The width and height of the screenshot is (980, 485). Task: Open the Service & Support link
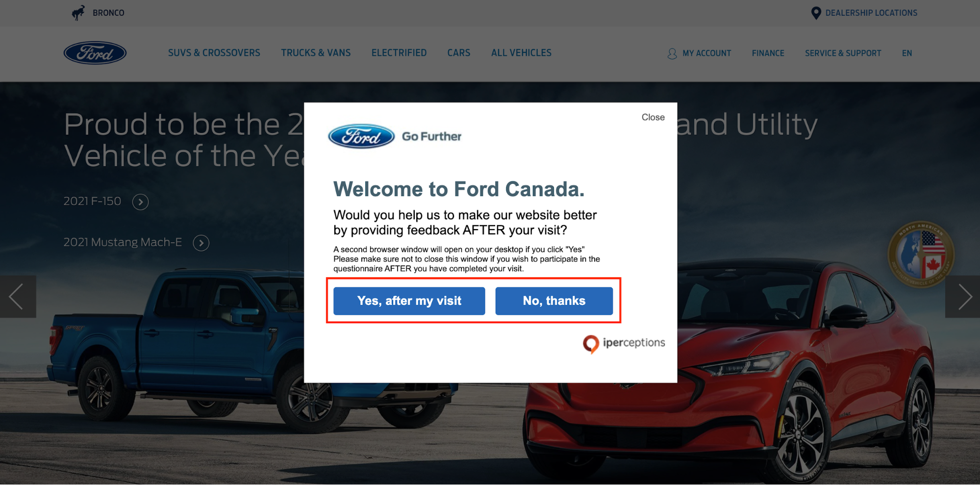click(843, 53)
